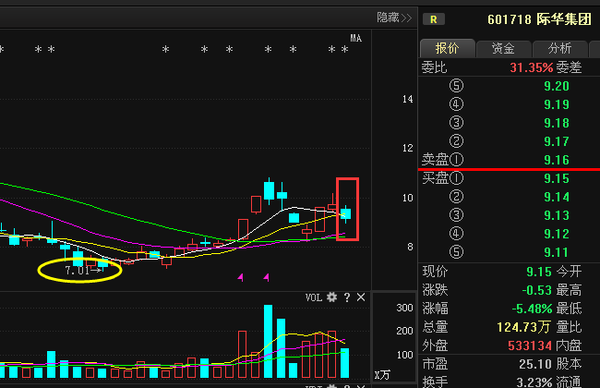The image size is (600, 388).
Task: Click the tallest cyan volume bar
Action: [x=268, y=341]
